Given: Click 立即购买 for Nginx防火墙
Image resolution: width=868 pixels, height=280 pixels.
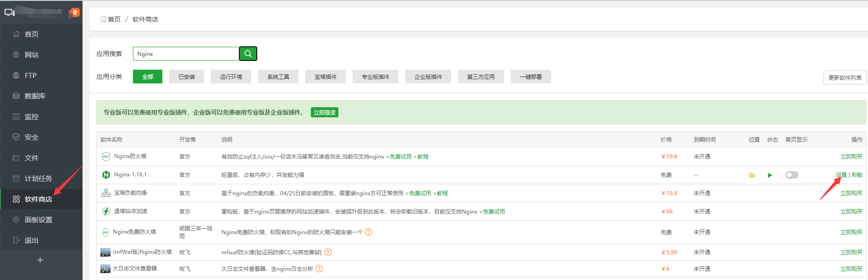Looking at the screenshot, I should click(851, 157).
